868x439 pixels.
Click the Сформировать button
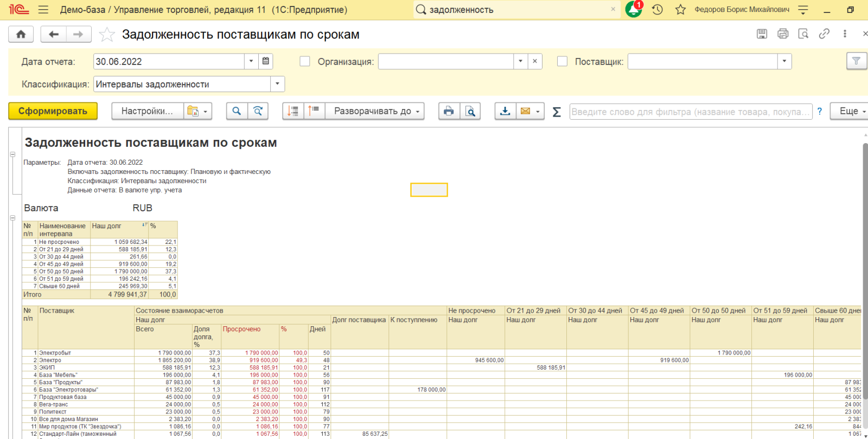pos(53,111)
